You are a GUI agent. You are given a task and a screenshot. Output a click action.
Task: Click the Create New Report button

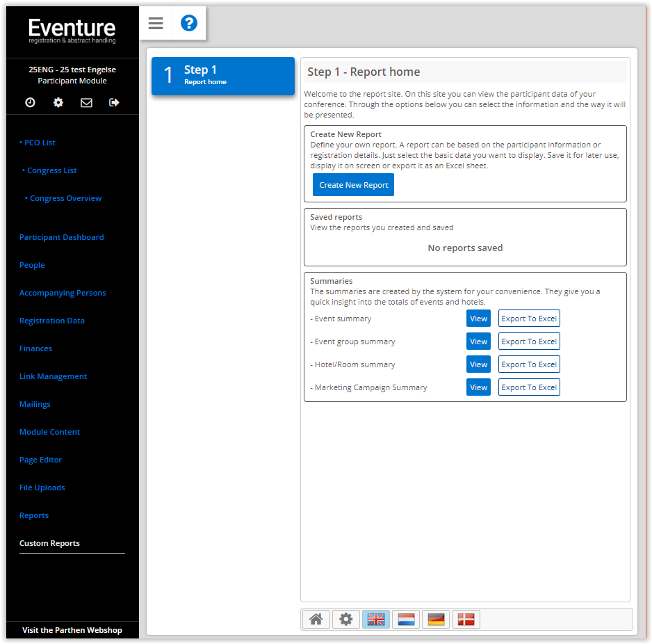coord(353,184)
